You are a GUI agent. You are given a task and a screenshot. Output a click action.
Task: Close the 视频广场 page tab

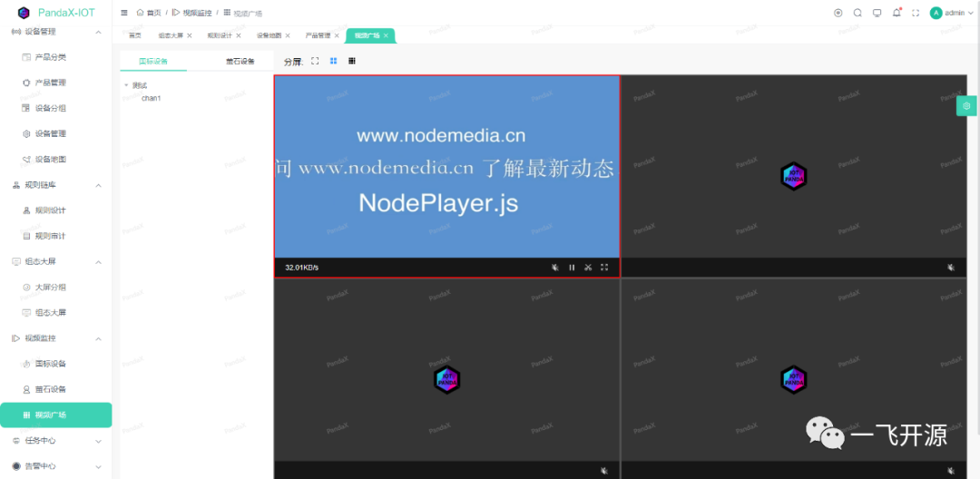point(386,35)
